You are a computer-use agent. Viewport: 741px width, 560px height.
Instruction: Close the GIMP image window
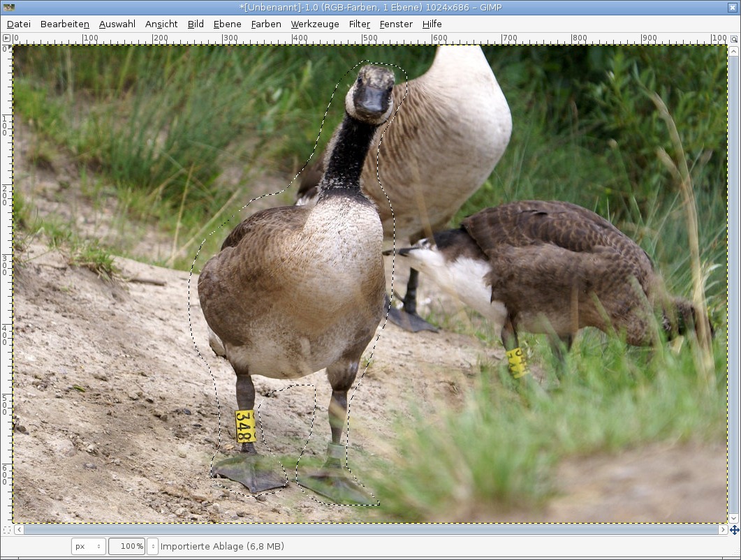tap(732, 8)
